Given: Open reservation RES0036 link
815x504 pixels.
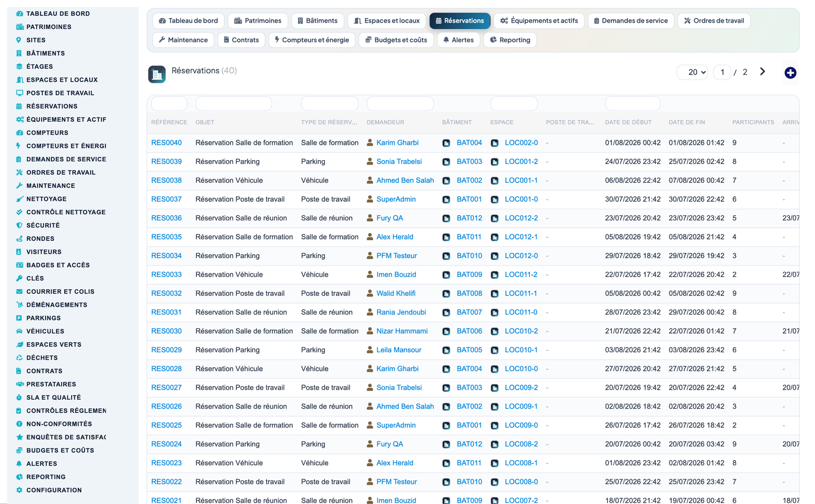Looking at the screenshot, I should [x=166, y=218].
